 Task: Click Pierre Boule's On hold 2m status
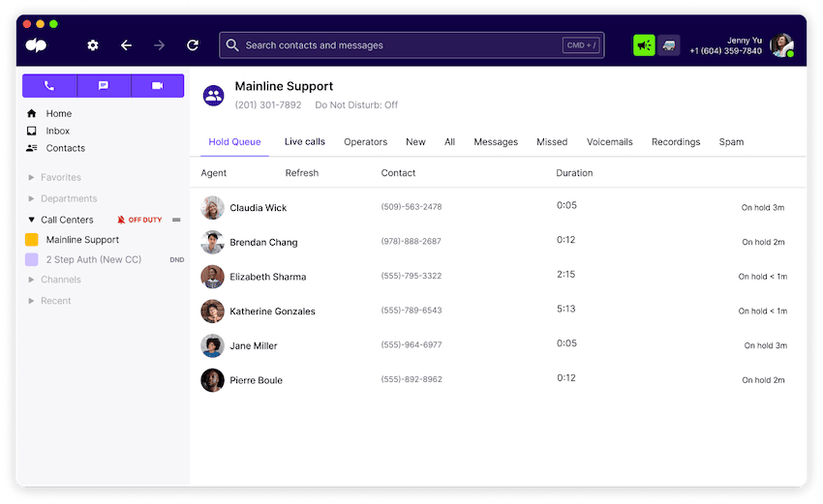click(763, 380)
